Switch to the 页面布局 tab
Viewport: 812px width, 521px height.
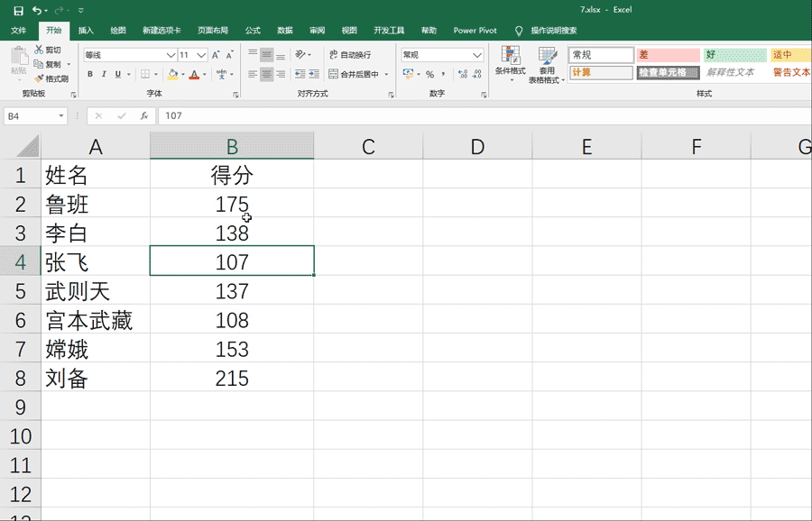pyautogui.click(x=213, y=31)
